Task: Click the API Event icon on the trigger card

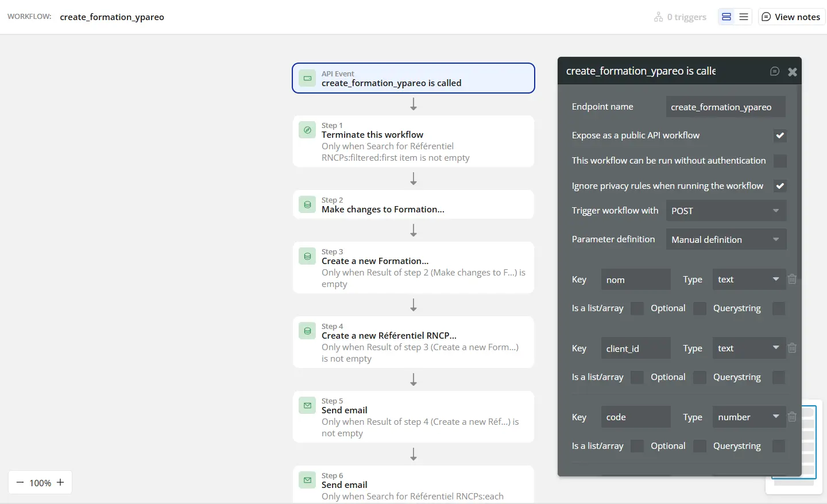Action: [307, 78]
